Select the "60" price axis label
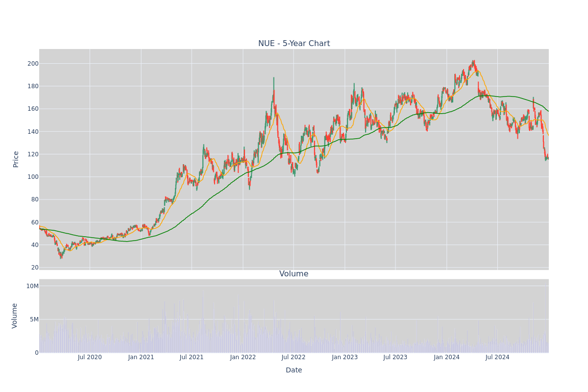The image size is (588, 392). click(x=35, y=222)
